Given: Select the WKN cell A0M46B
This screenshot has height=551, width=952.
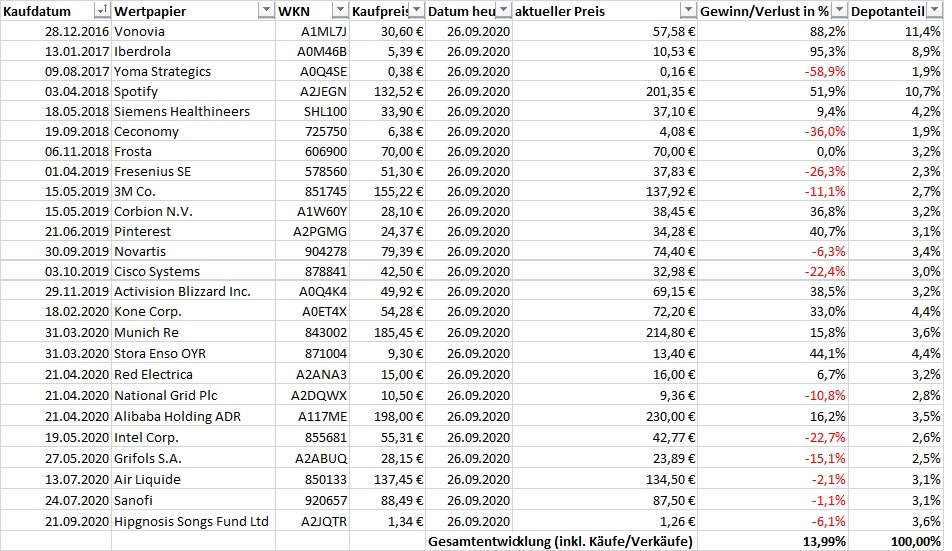Looking at the screenshot, I should [323, 51].
